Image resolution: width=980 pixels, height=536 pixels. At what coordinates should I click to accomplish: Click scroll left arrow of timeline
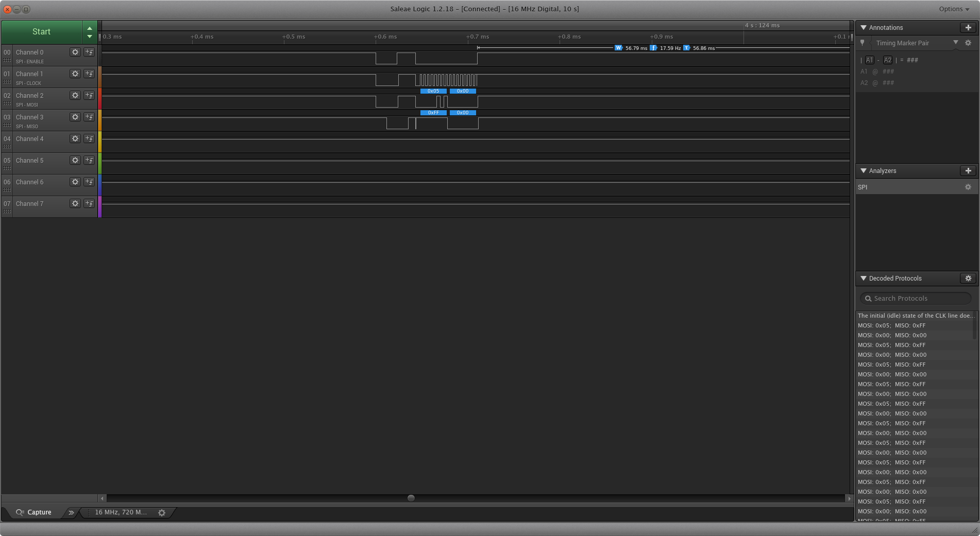(x=102, y=498)
